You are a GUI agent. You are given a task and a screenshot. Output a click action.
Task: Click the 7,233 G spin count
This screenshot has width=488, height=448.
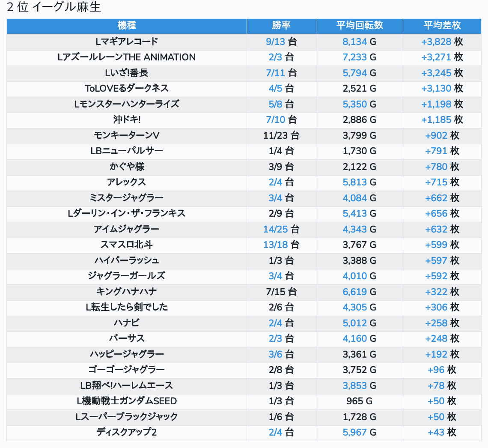coord(360,57)
